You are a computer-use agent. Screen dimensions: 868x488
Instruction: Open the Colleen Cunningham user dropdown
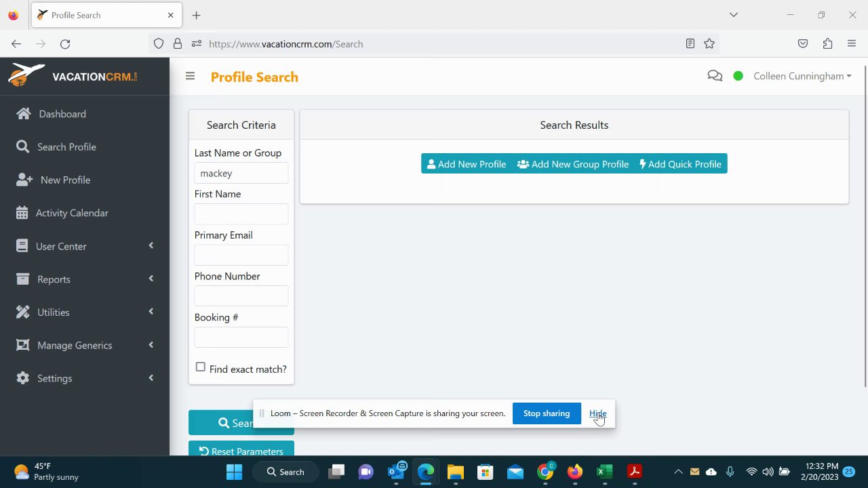pyautogui.click(x=802, y=76)
